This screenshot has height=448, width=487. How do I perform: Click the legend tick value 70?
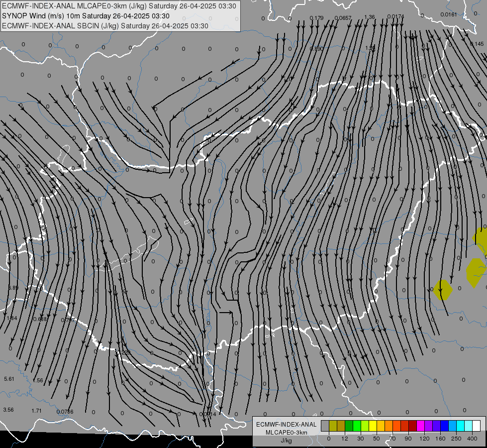click(x=392, y=439)
